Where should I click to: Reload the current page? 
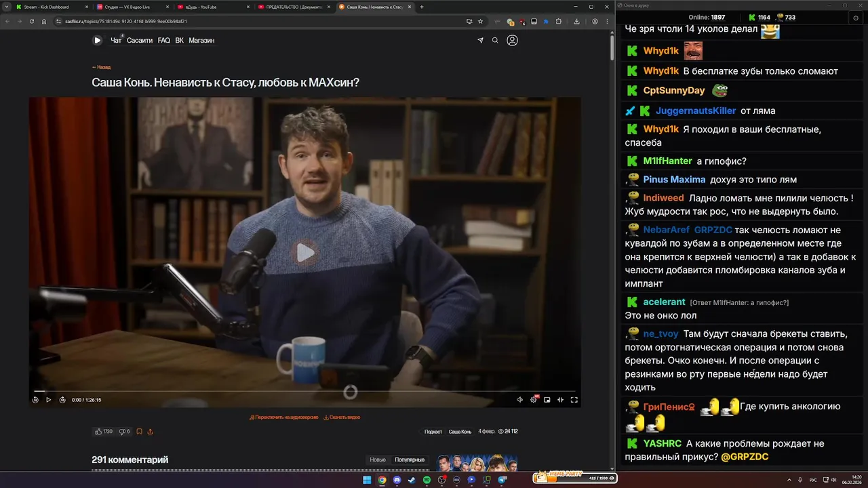pyautogui.click(x=31, y=21)
